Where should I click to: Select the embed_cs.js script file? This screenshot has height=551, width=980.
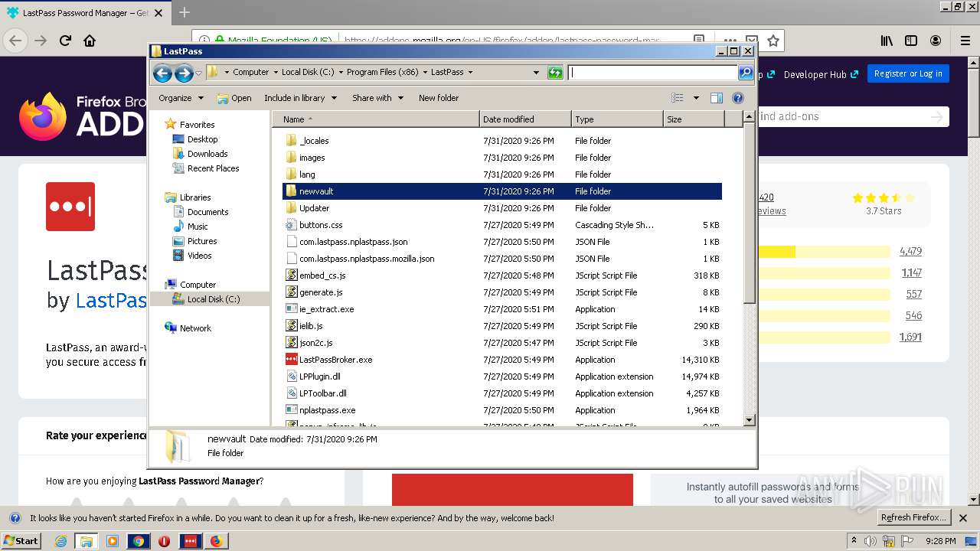click(x=322, y=275)
